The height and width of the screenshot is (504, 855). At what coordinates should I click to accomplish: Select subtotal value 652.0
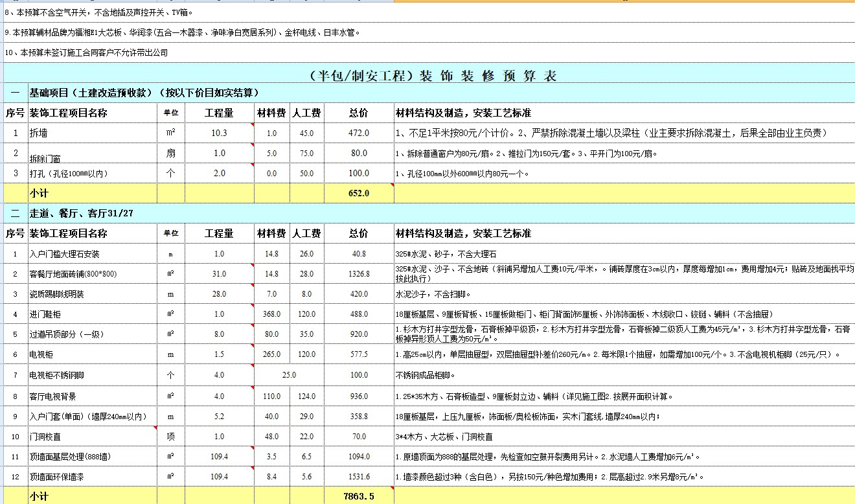point(359,193)
